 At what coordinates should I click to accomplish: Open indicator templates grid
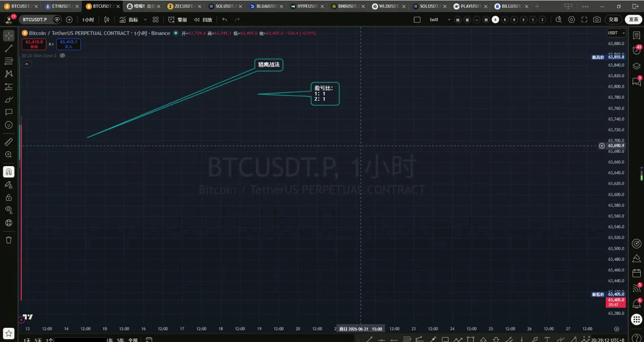(155, 19)
